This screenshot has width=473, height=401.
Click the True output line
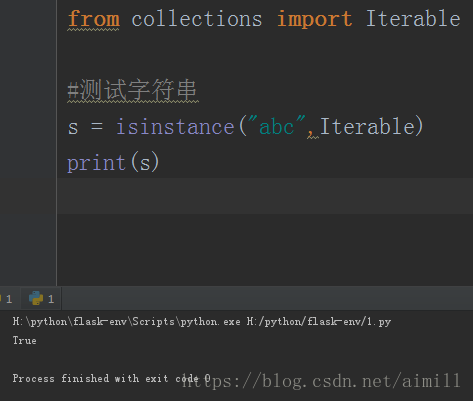coord(25,341)
